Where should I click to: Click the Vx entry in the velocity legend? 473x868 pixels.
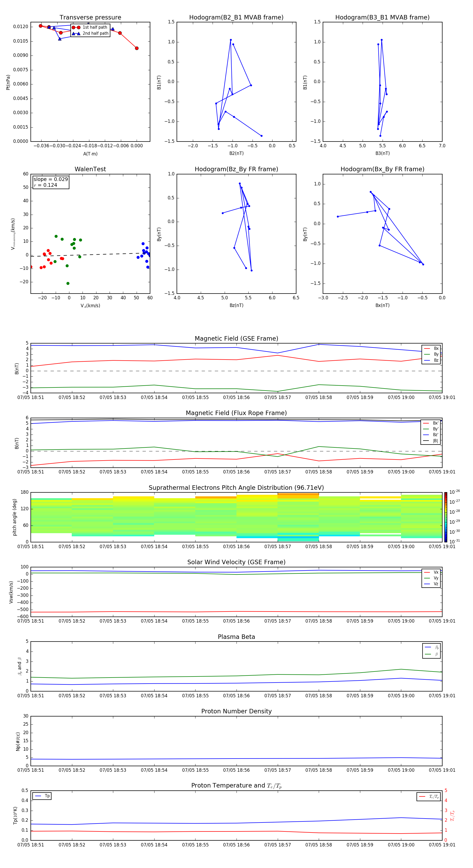coord(431,573)
